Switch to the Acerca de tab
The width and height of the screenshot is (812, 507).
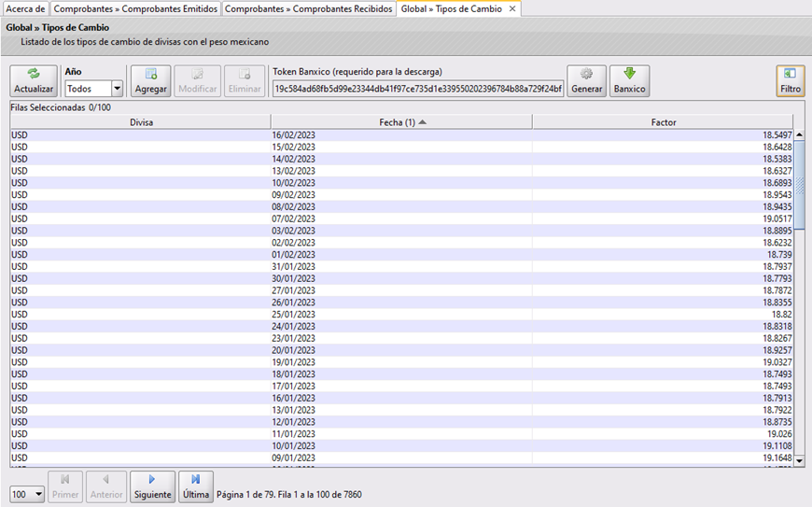25,8
